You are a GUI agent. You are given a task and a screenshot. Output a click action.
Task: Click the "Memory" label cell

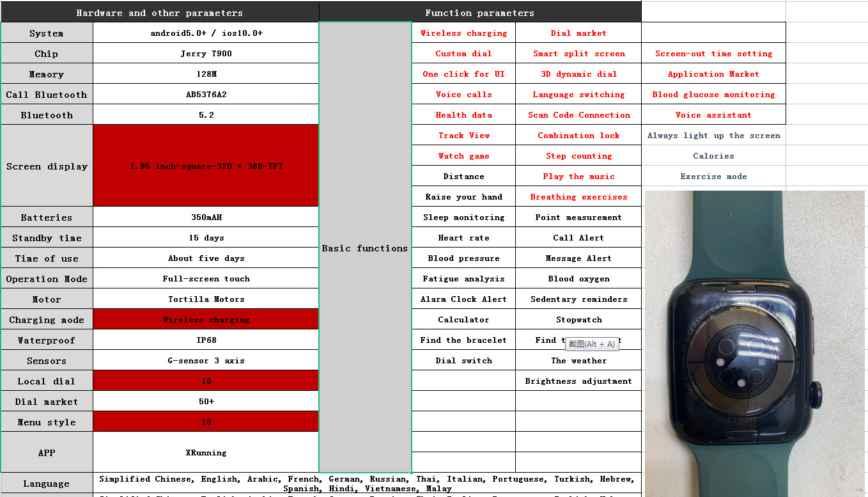pyautogui.click(x=47, y=74)
